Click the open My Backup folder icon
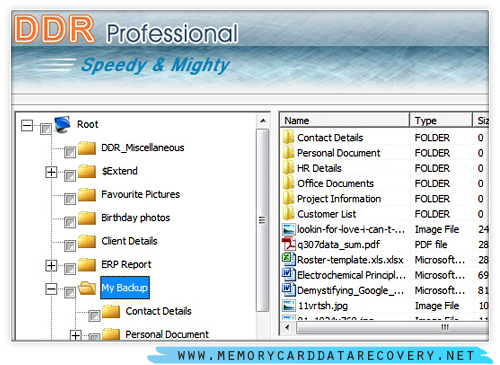500x365 pixels. coord(87,288)
